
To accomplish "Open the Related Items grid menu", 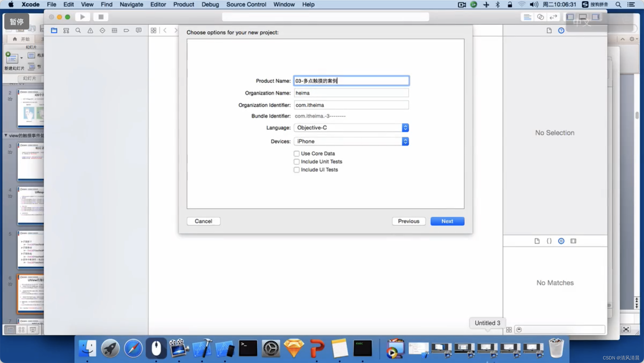I will tap(153, 30).
